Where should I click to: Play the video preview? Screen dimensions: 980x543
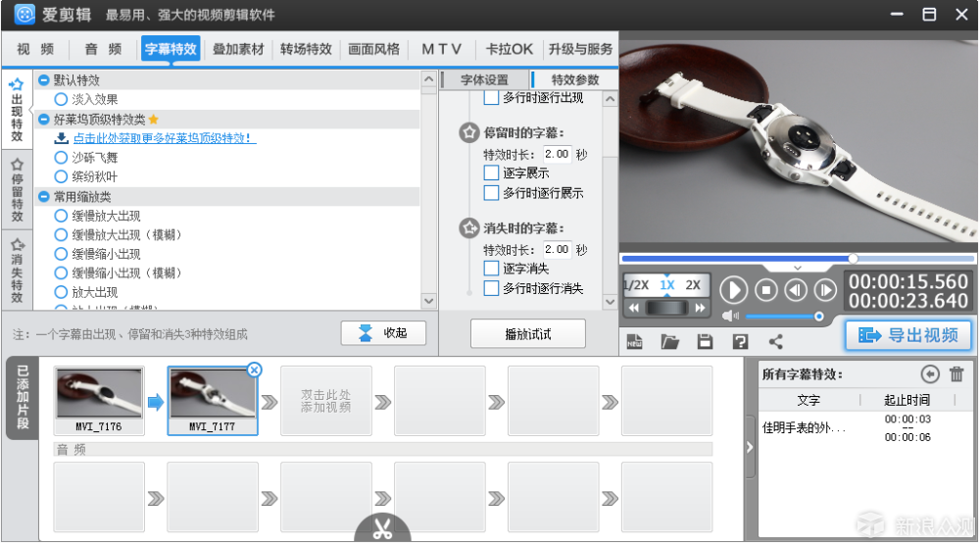[733, 290]
